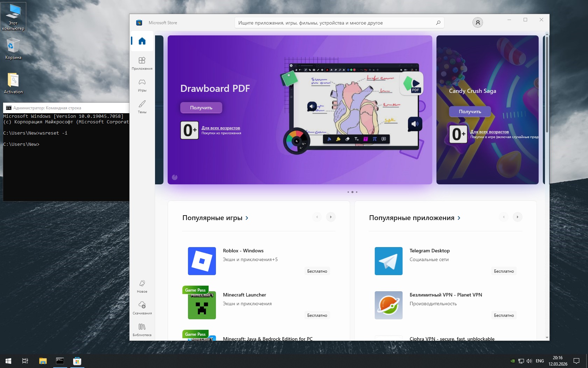This screenshot has height=368, width=588.
Task: Open the Home tab in Store sidebar
Action: (142, 41)
